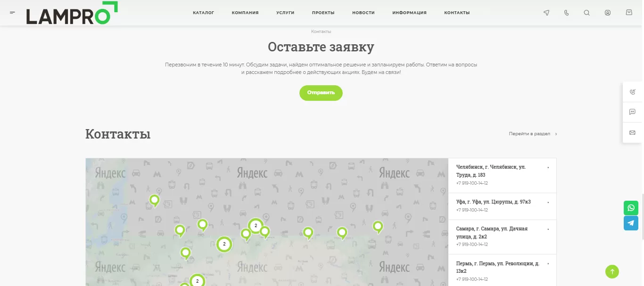Open WhatsApp chat button

click(631, 208)
